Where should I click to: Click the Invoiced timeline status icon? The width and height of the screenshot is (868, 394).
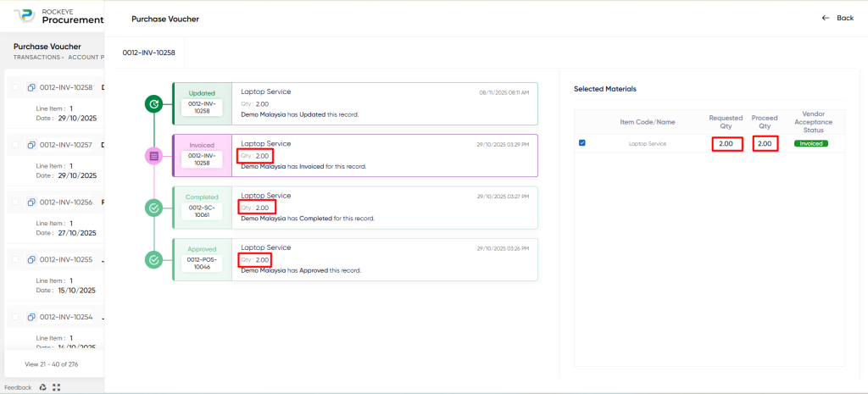[153, 156]
